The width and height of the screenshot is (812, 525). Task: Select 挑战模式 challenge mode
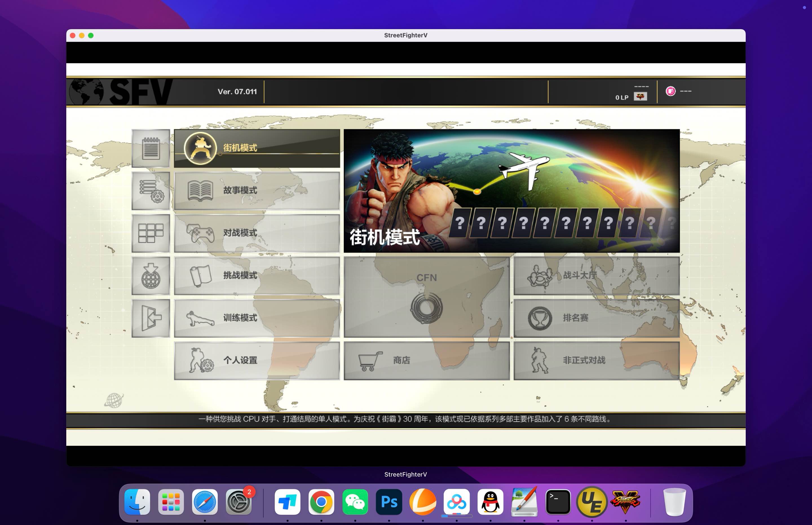[257, 276]
